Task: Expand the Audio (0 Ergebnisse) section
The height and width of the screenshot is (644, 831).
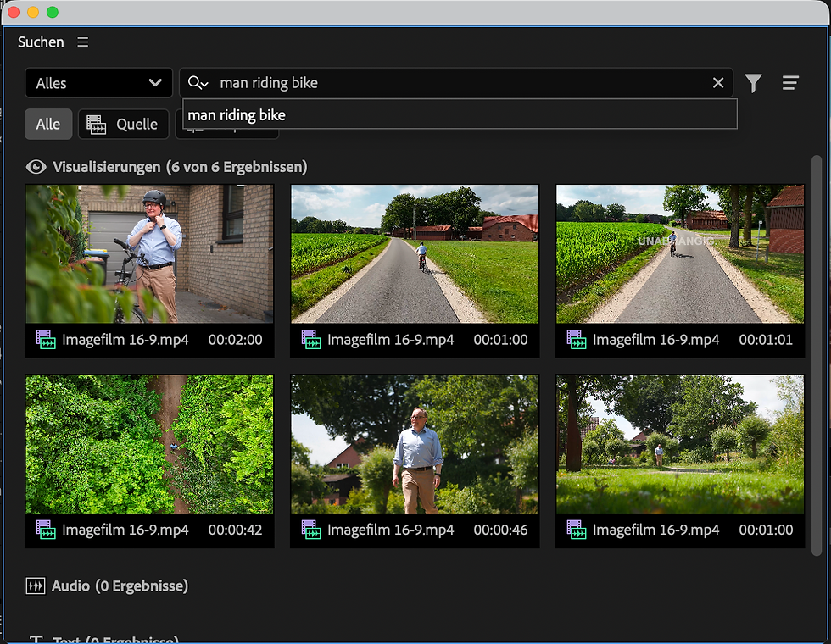Action: click(x=120, y=586)
